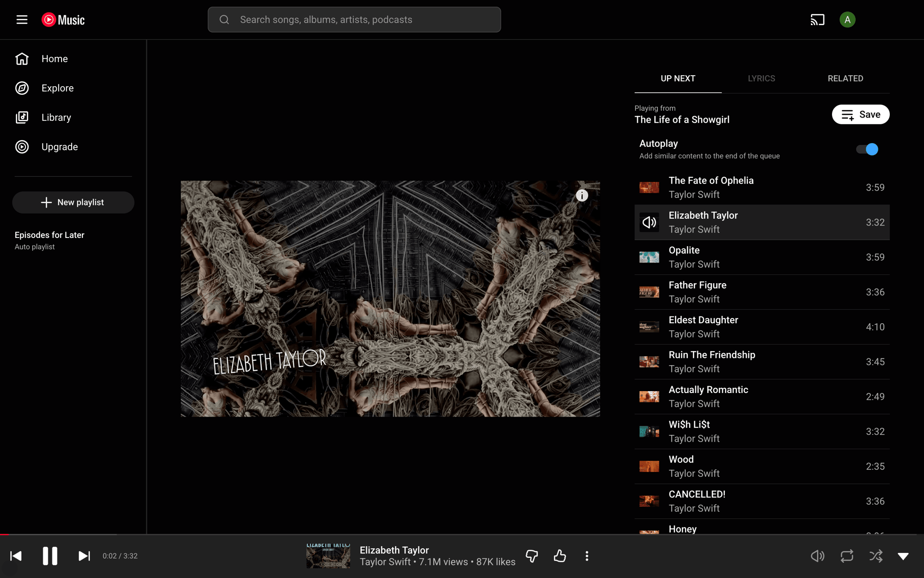This screenshot has width=924, height=578.
Task: Focus the search songs input field
Action: coord(354,20)
